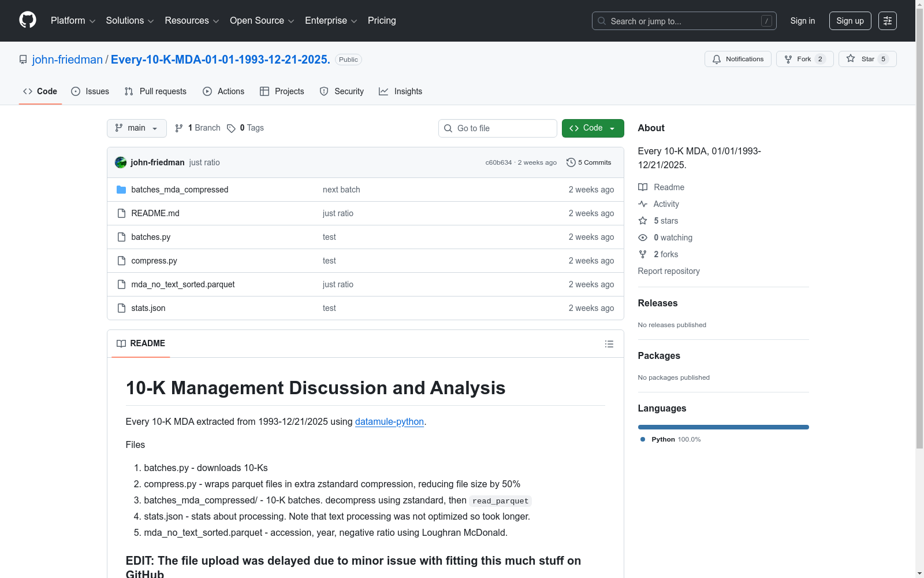The height and width of the screenshot is (578, 924).
Task: Click the Sign up button
Action: pyautogui.click(x=850, y=21)
